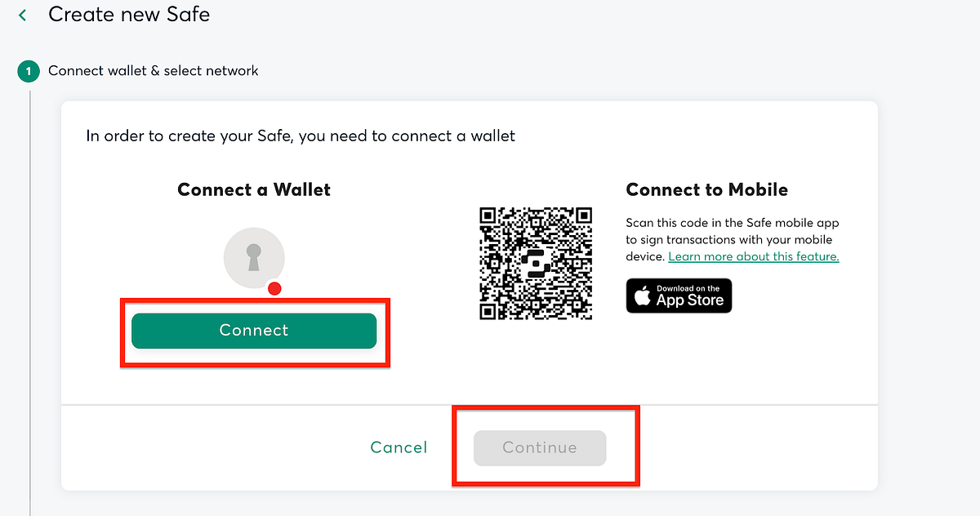Click the red status dot on avatar
980x516 pixels.
click(275, 288)
